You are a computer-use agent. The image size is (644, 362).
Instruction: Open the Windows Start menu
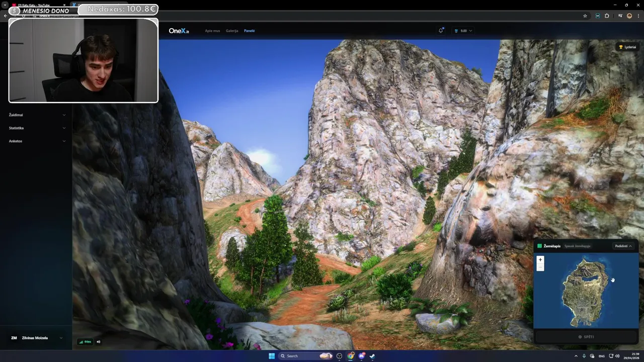[272, 356]
